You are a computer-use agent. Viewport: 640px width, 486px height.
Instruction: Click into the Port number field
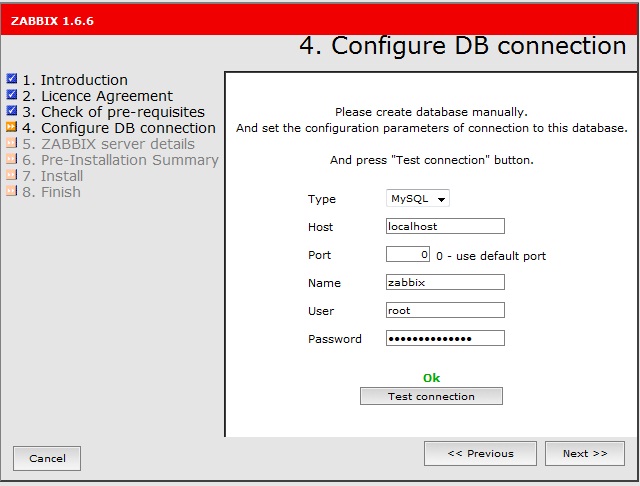tap(408, 255)
